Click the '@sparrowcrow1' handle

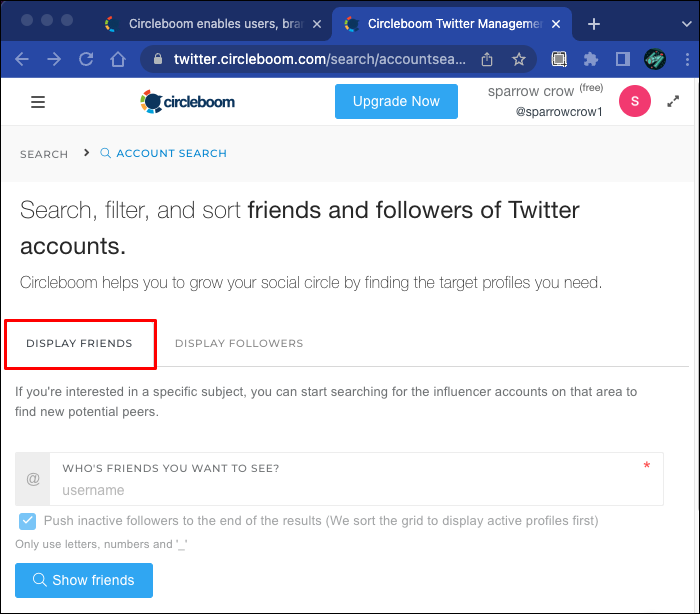pos(559,112)
